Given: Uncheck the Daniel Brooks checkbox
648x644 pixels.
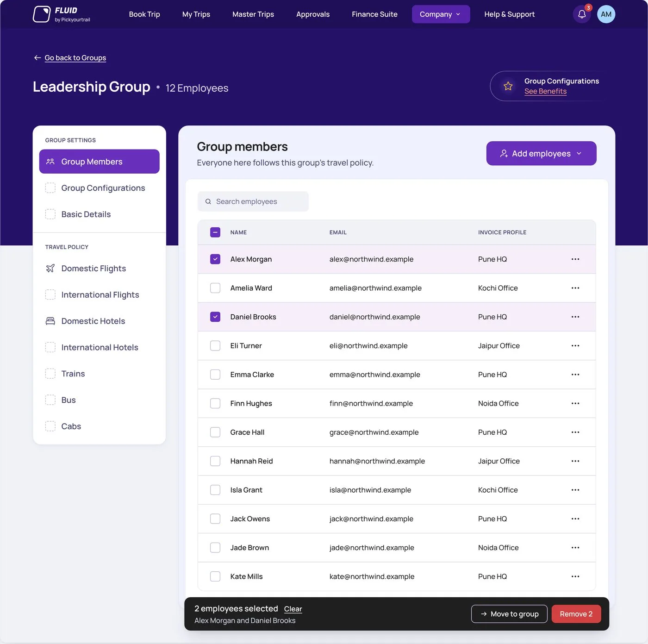Looking at the screenshot, I should (x=215, y=317).
